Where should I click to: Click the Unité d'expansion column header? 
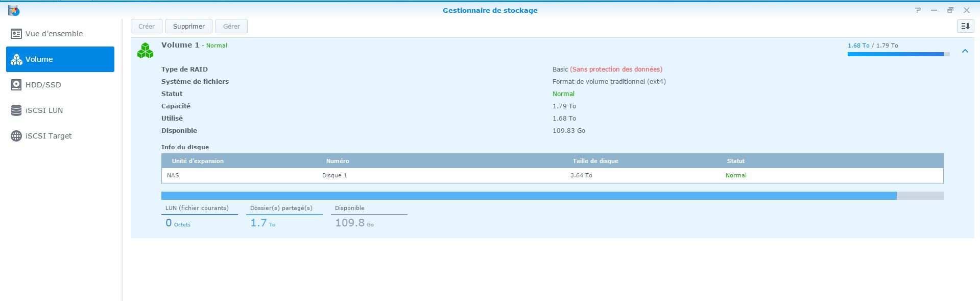[x=198, y=161]
